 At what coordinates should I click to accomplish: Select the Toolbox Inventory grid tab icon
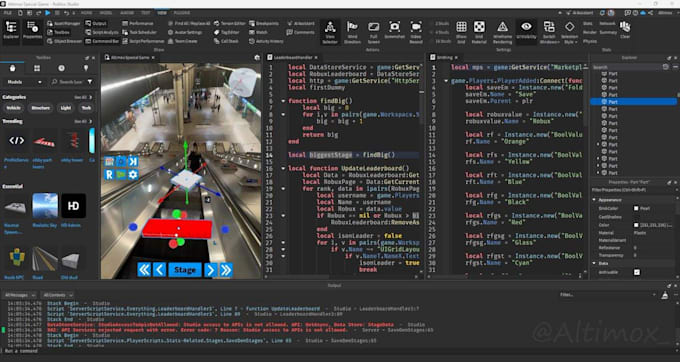pyautogui.click(x=37, y=68)
